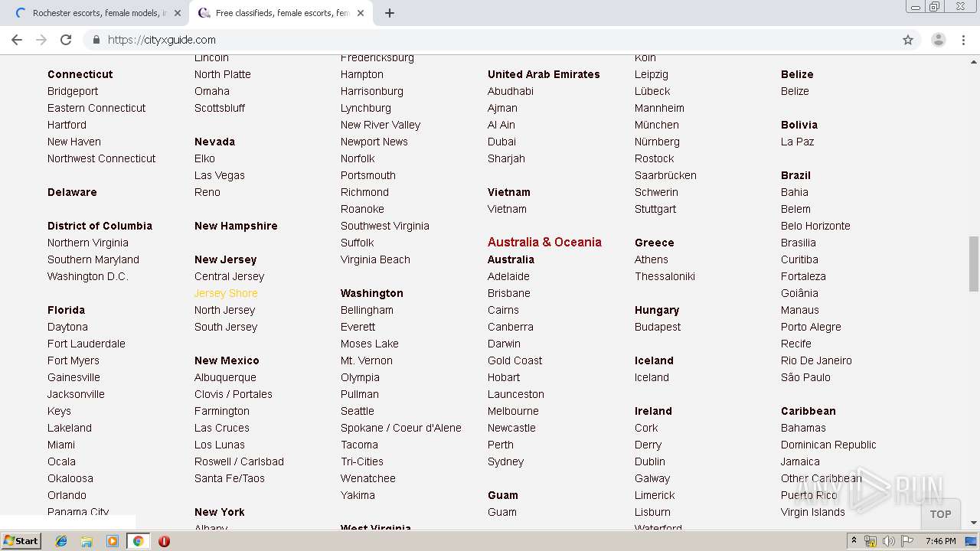Open the Dominican Republic link
980x551 pixels.
pos(828,445)
